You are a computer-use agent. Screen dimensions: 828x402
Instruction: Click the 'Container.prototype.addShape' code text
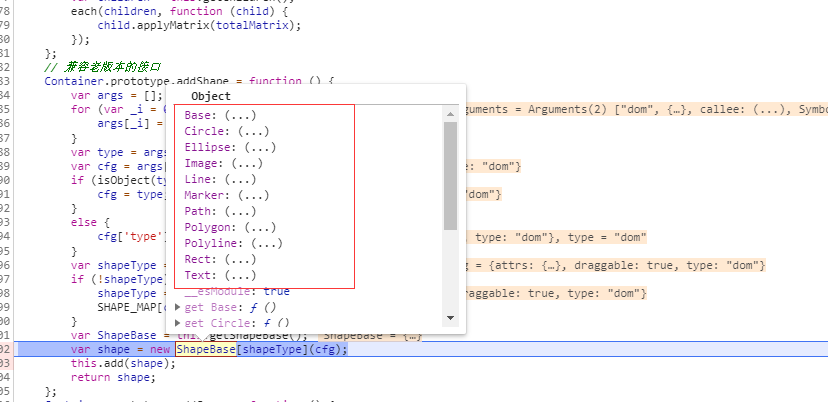click(x=136, y=81)
